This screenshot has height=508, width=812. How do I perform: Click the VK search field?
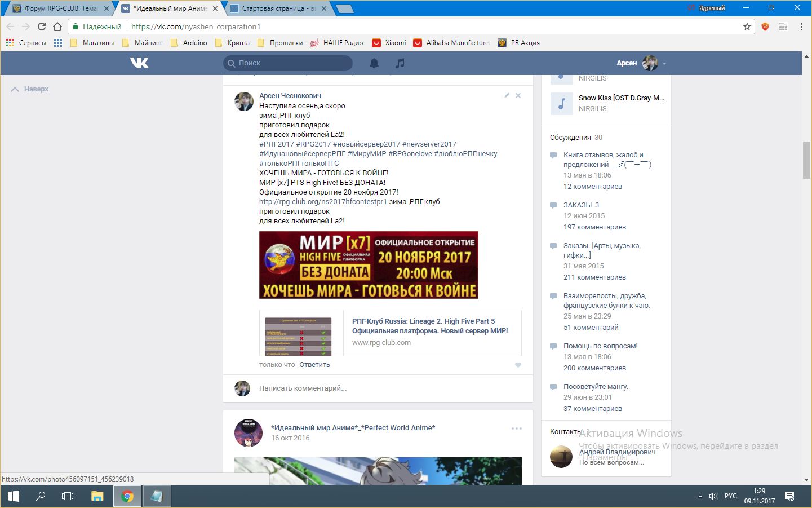tap(288, 63)
